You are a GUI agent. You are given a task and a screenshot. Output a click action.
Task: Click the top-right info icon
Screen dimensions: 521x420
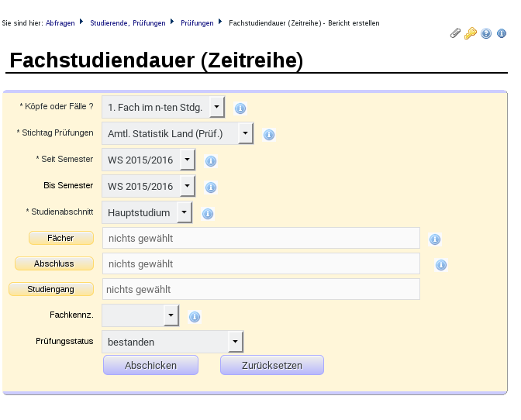502,33
